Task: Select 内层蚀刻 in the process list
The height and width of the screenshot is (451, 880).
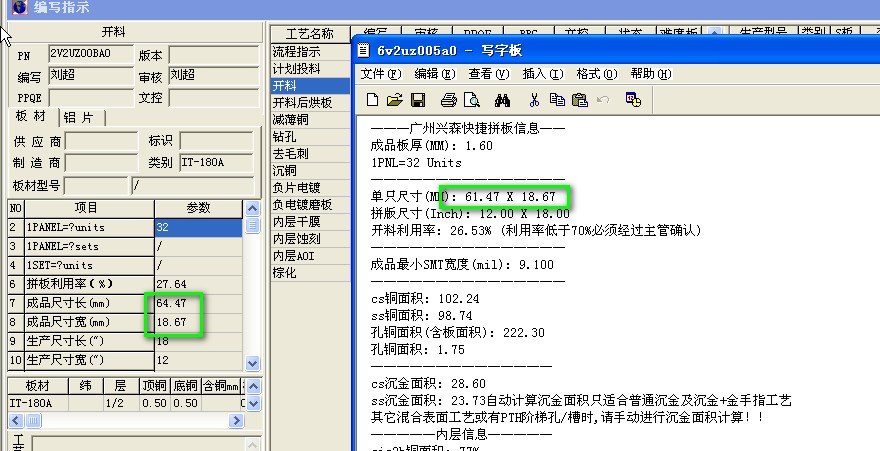Action: point(310,238)
